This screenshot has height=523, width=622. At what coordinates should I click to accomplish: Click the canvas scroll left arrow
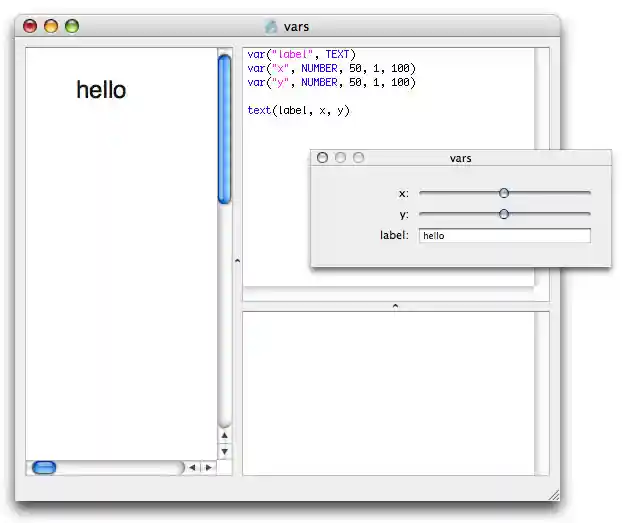tap(192, 467)
